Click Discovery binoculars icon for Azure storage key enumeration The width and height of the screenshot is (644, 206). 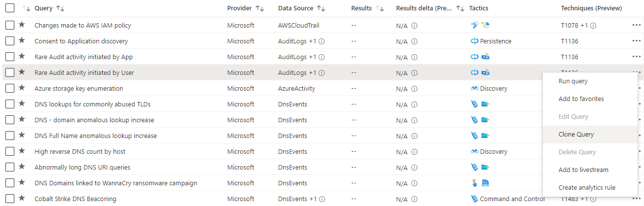point(475,89)
